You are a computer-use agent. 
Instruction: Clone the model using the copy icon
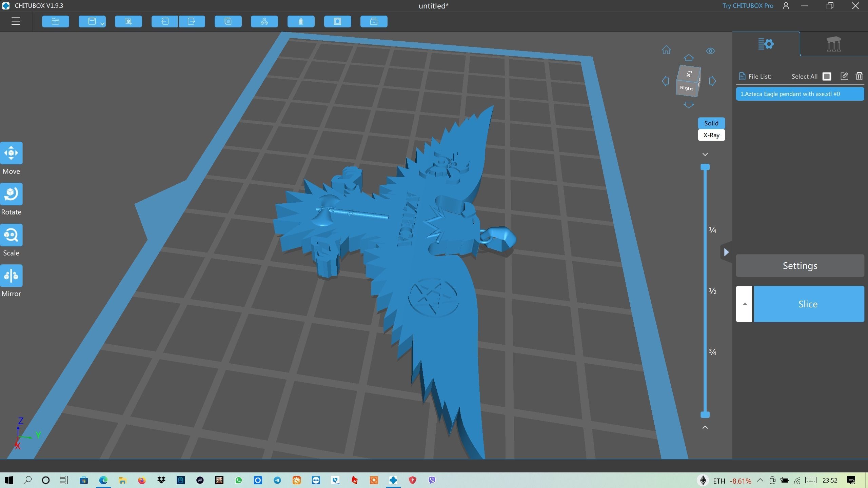pyautogui.click(x=228, y=21)
